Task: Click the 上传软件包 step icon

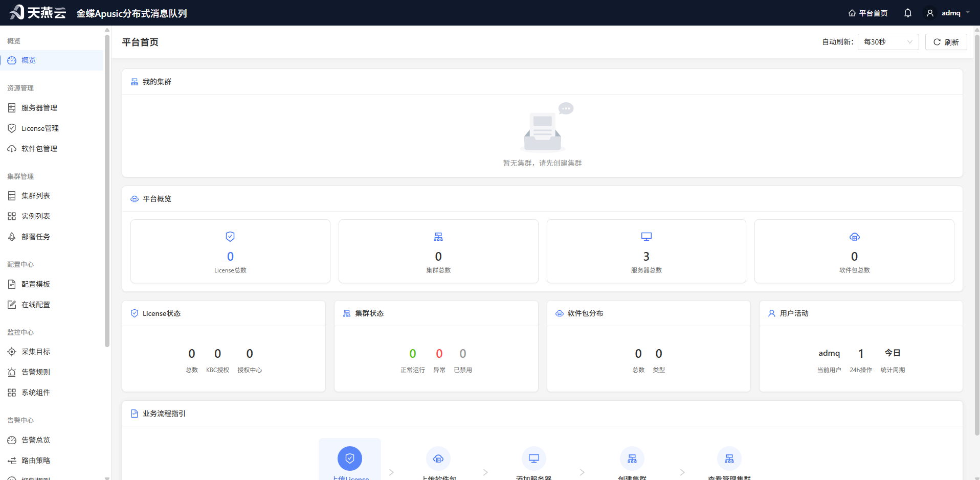Action: point(438,459)
